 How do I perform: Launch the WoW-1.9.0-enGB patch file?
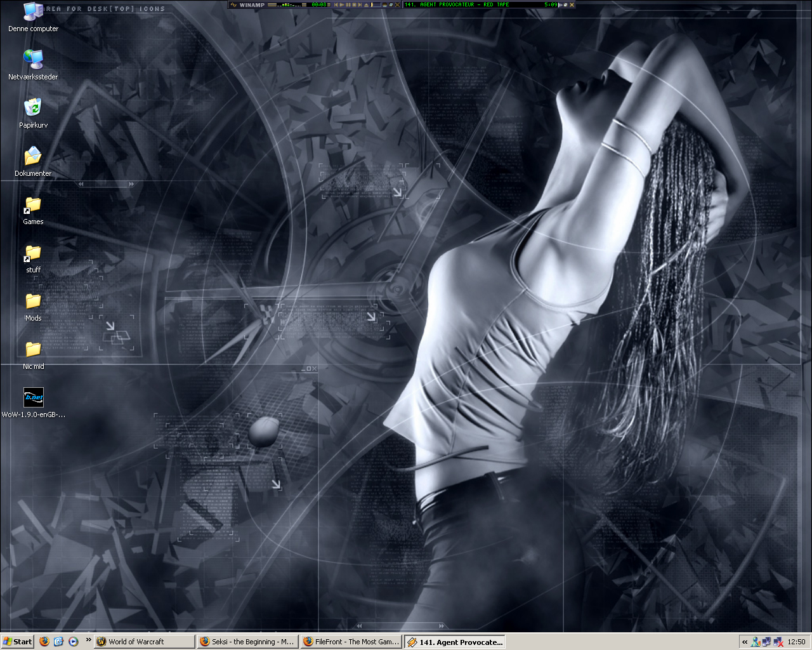[33, 398]
